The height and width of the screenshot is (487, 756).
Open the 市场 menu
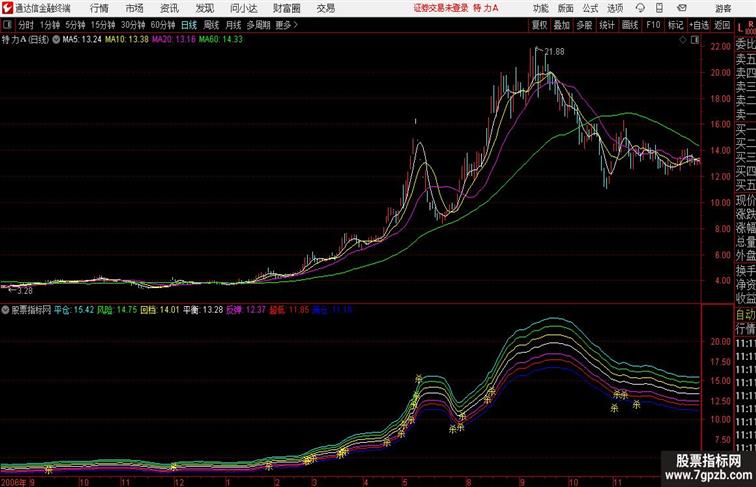click(134, 8)
